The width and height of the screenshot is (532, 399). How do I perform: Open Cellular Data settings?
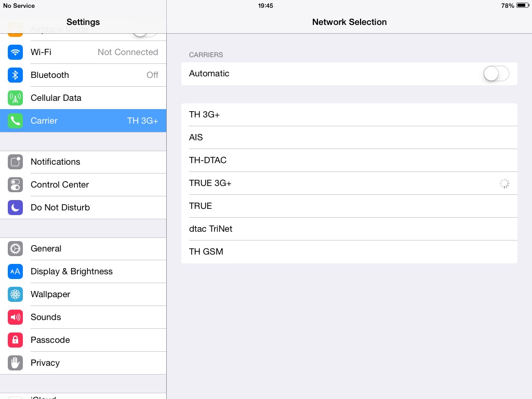pos(83,98)
